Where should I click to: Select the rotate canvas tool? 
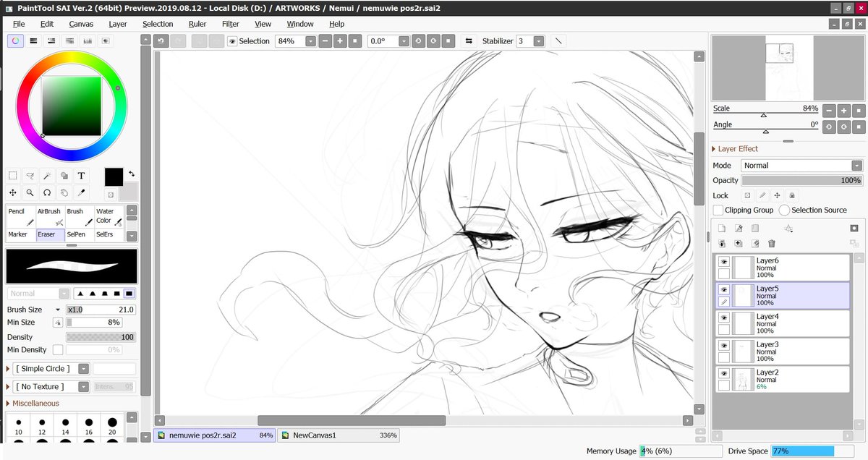click(47, 192)
